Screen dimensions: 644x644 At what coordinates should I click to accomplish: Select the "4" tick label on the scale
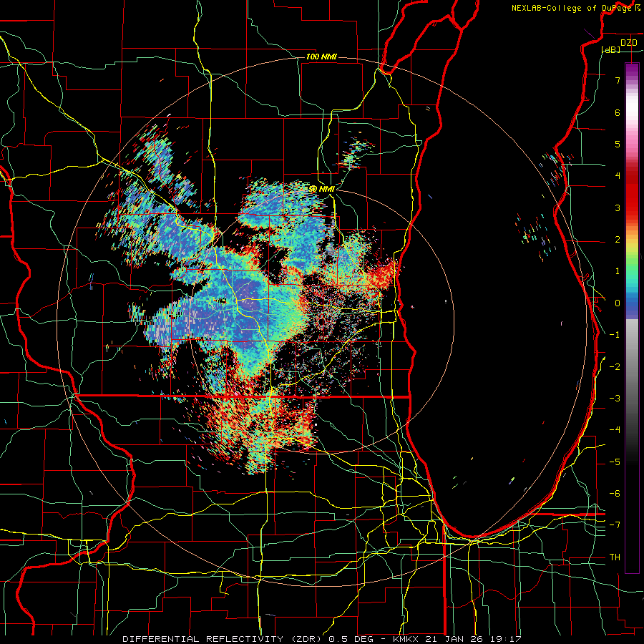pyautogui.click(x=618, y=176)
